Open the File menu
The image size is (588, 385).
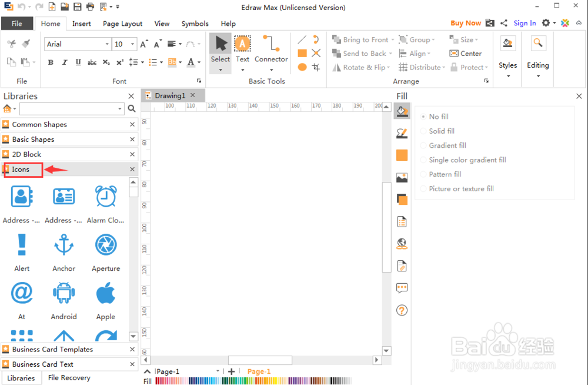coord(17,24)
